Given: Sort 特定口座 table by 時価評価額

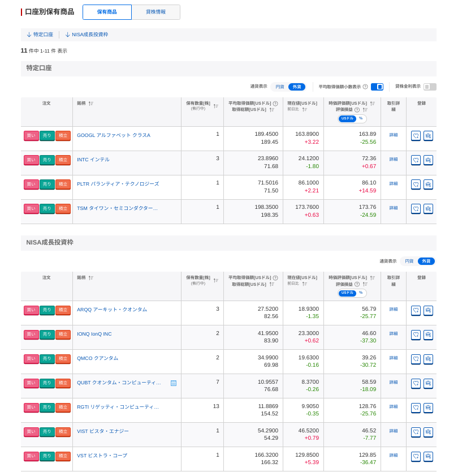Looking at the screenshot, I should tap(373, 104).
